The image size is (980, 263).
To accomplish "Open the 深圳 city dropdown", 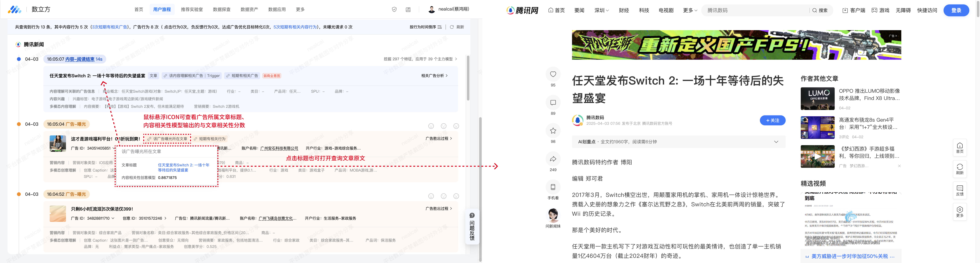I will [x=602, y=10].
